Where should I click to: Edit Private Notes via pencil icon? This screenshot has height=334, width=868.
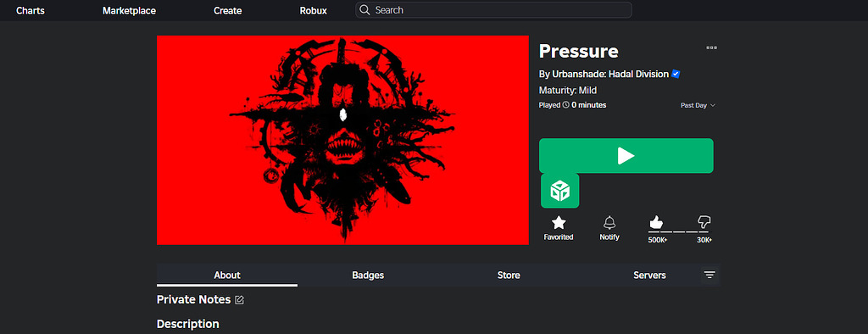pos(239,299)
